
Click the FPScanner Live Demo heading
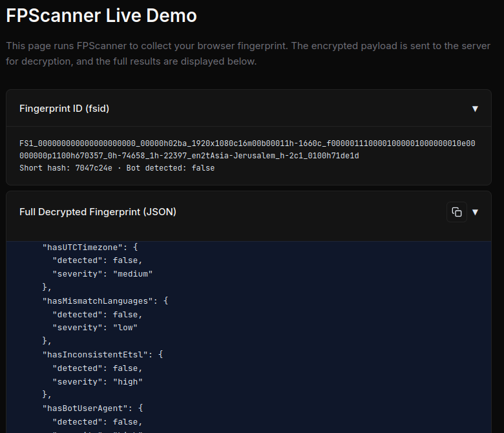(101, 16)
